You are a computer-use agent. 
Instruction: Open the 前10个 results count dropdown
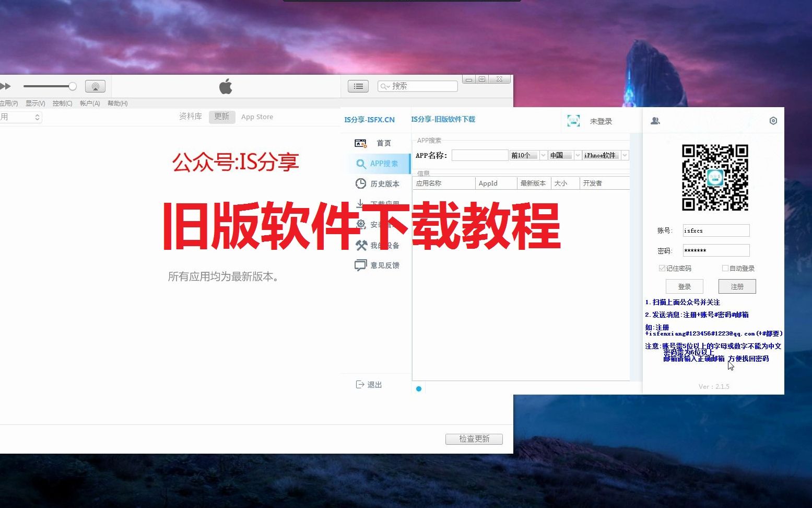point(527,155)
